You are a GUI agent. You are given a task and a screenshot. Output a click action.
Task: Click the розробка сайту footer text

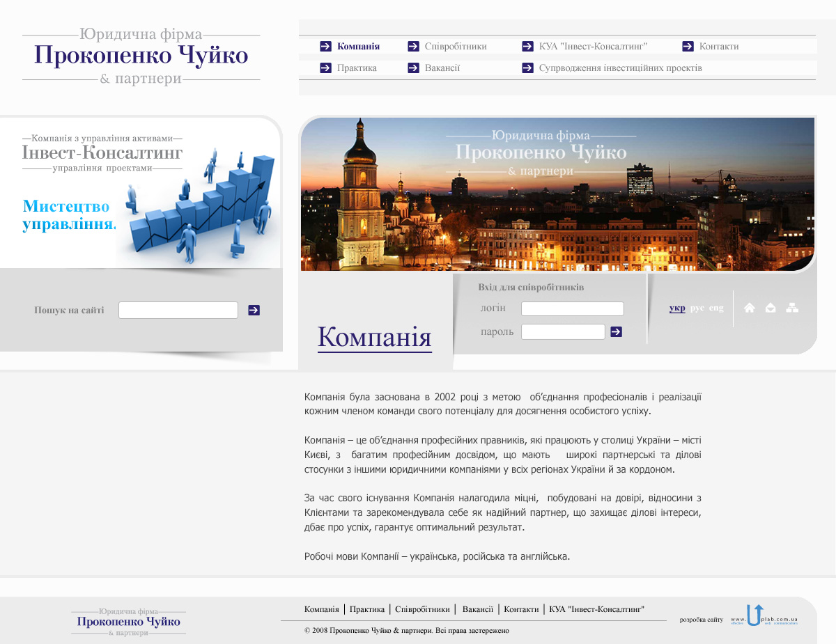(702, 620)
